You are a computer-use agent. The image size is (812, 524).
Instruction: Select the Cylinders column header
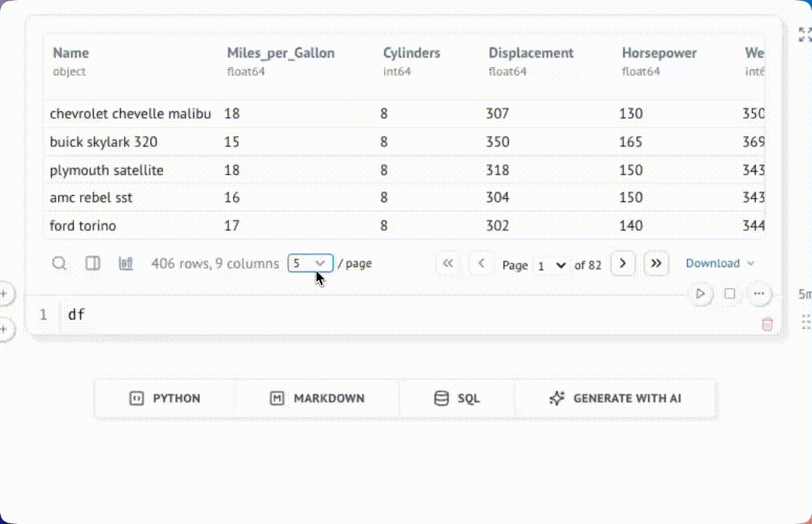412,53
